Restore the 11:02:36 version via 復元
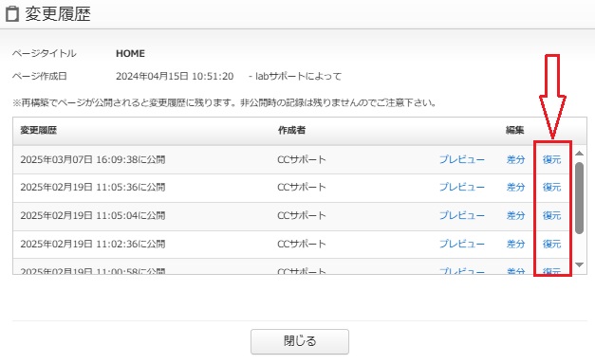The height and width of the screenshot is (364, 595). coord(551,244)
